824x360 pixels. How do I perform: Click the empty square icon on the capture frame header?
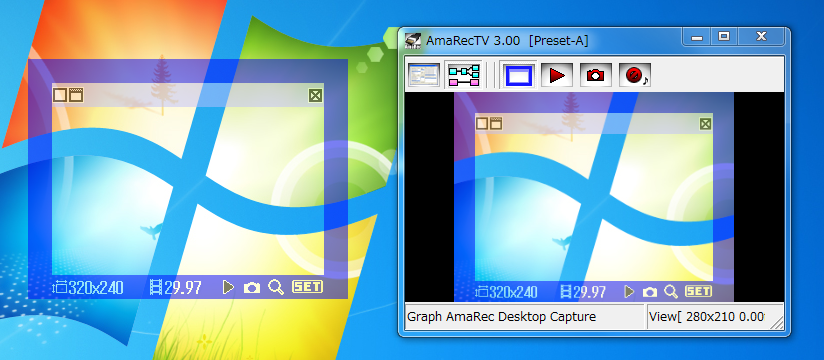[60, 95]
